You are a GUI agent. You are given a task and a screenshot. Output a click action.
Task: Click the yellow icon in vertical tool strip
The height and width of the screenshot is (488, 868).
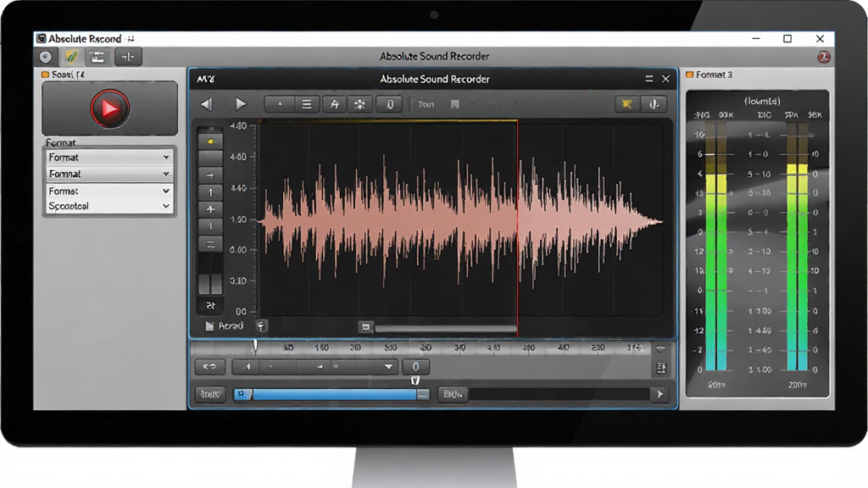tap(210, 141)
